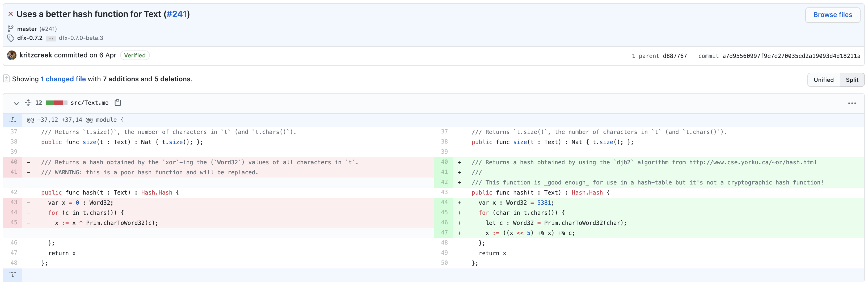Open the dfx-0.7.0-beta.3 tag
868x286 pixels.
(x=81, y=38)
